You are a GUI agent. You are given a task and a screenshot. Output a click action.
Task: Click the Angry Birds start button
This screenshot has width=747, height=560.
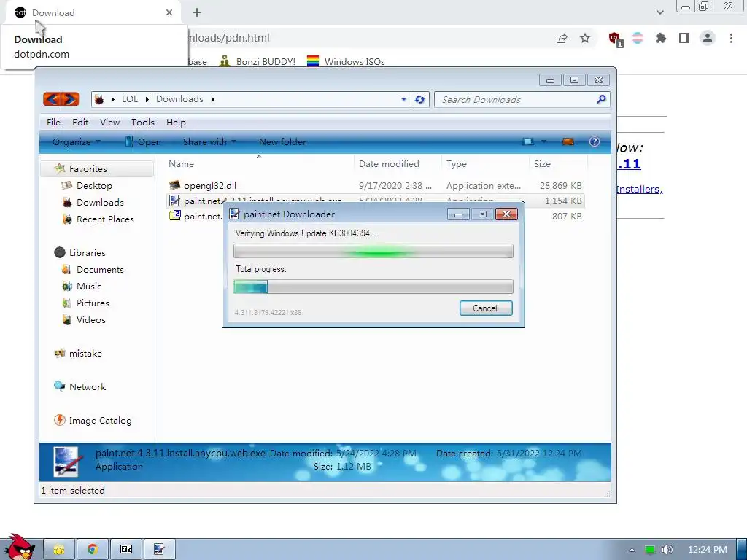pos(18,547)
